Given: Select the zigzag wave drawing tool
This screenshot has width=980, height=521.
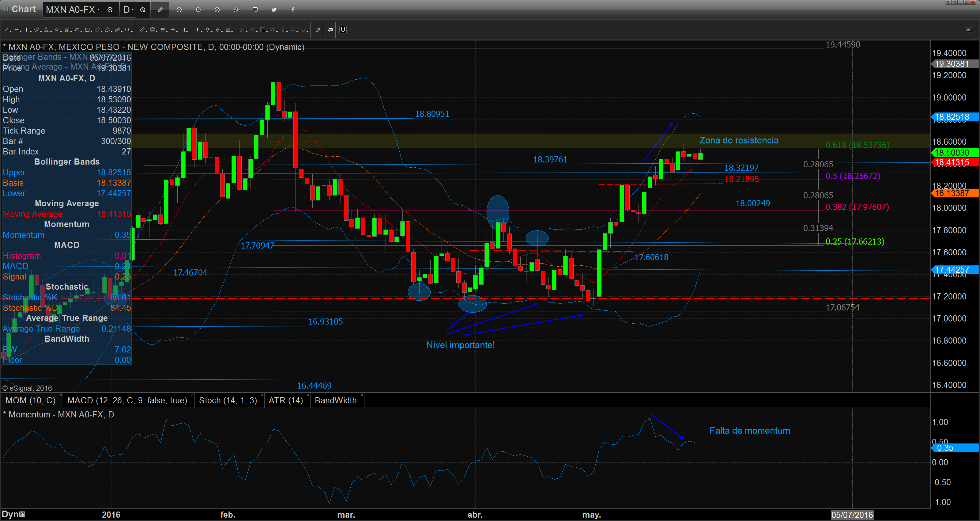Looking at the screenshot, I should pyautogui.click(x=36, y=30).
